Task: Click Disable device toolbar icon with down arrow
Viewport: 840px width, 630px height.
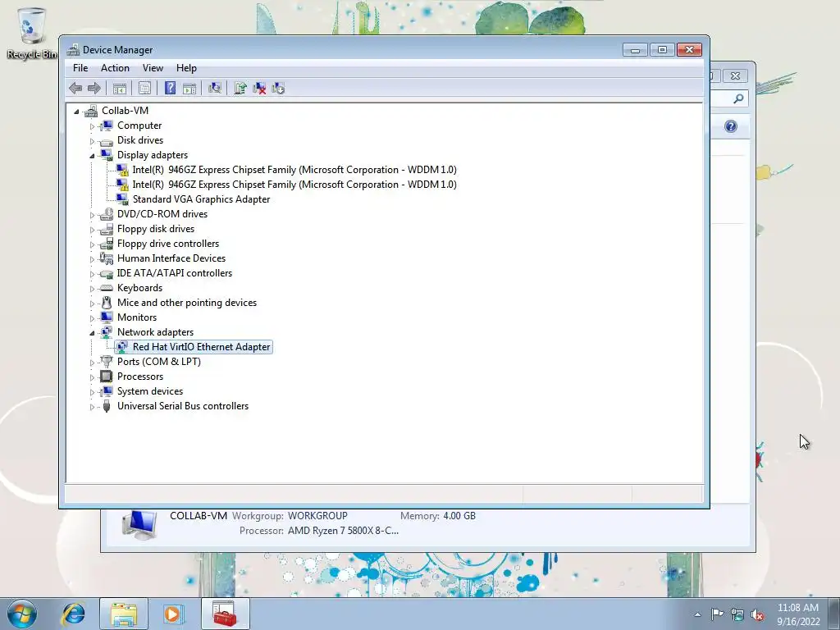Action: [278, 88]
